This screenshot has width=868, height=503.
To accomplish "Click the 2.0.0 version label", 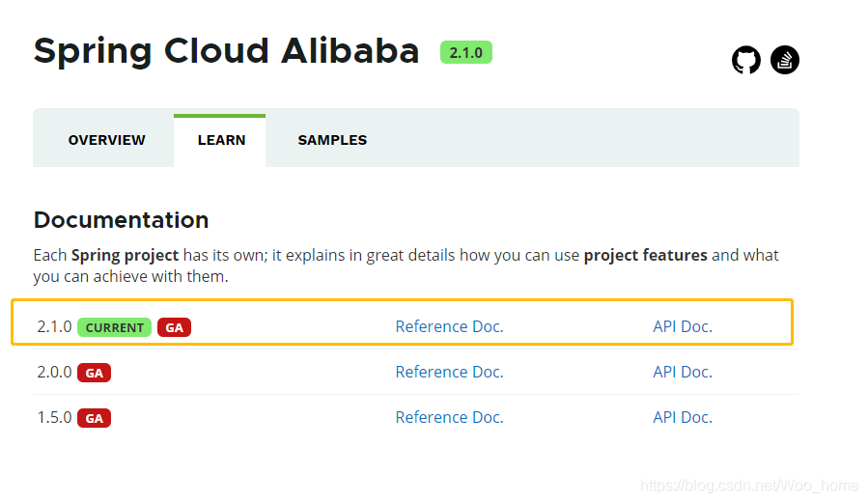I will point(54,372).
